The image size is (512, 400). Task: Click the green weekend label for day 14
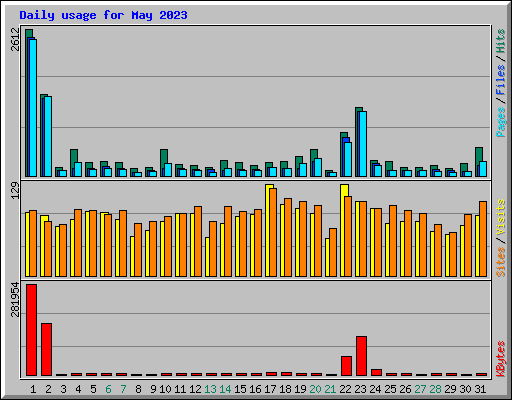tap(225, 389)
